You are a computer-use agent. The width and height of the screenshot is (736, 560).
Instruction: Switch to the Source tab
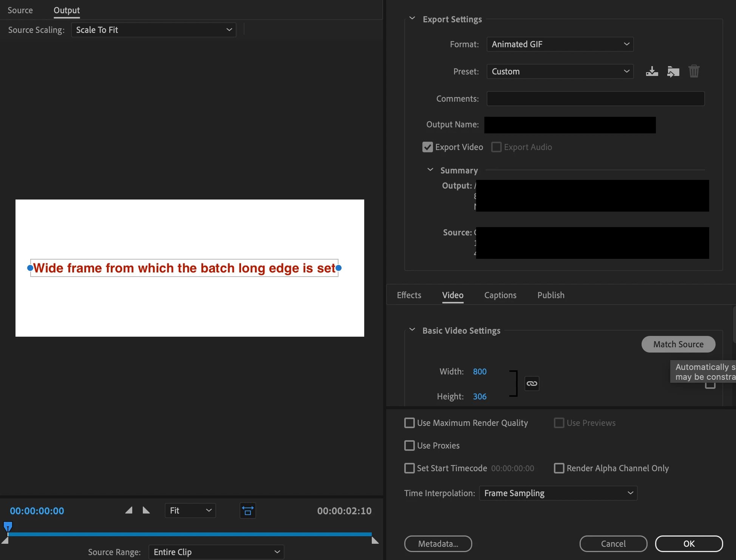coord(20,10)
